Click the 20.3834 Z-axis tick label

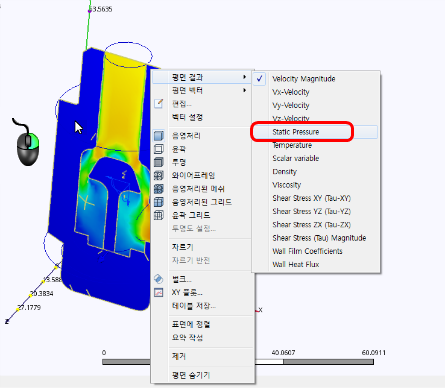pos(42,294)
